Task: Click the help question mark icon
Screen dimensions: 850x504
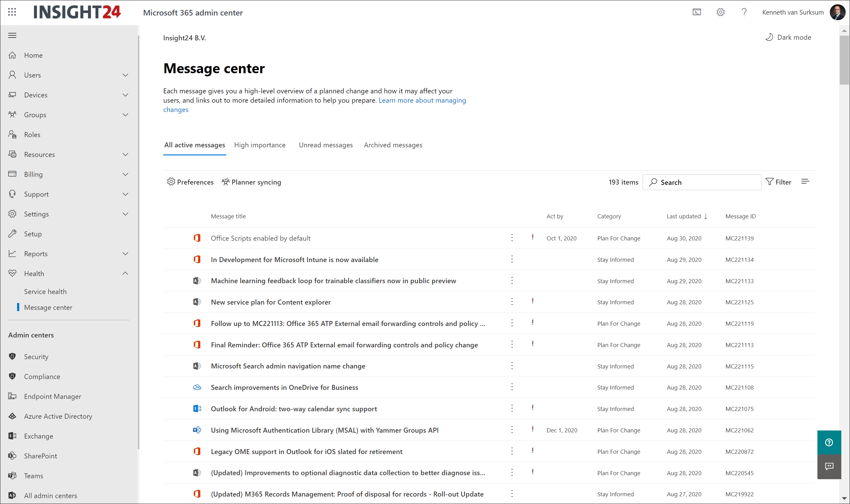Action: pos(744,12)
